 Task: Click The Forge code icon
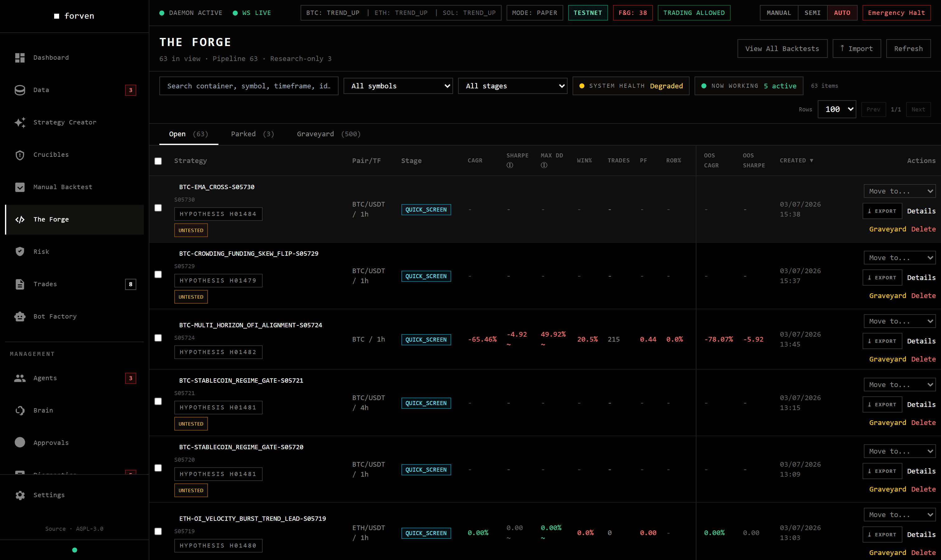(x=20, y=220)
